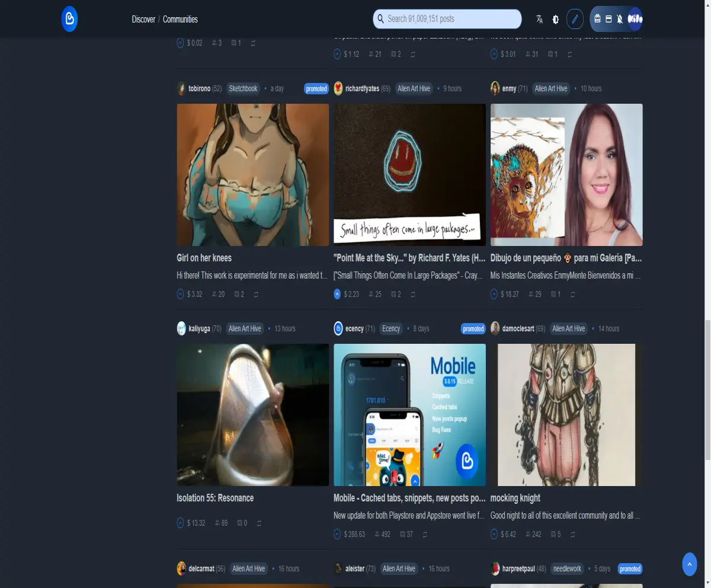Open the needlework community tag
Screen dimensions: 711x588
[567, 568]
